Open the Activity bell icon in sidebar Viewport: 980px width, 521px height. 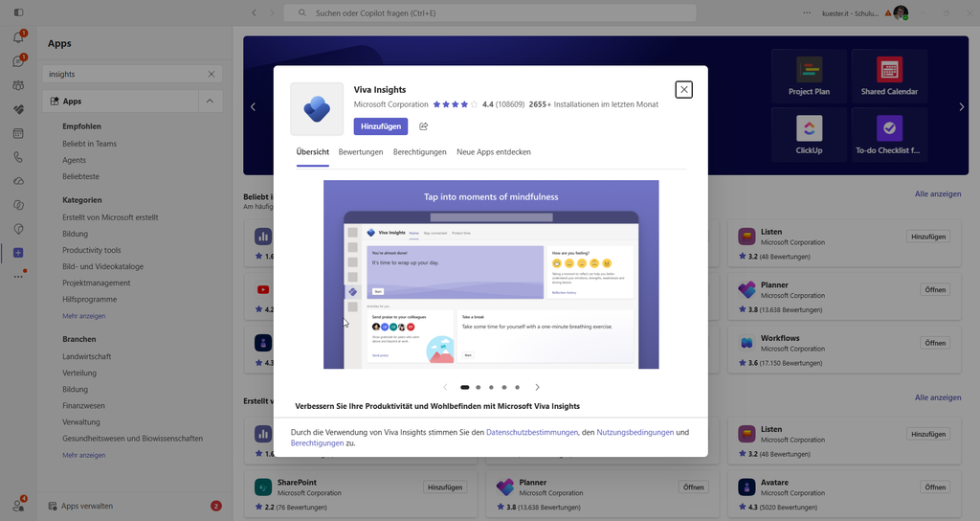18,37
